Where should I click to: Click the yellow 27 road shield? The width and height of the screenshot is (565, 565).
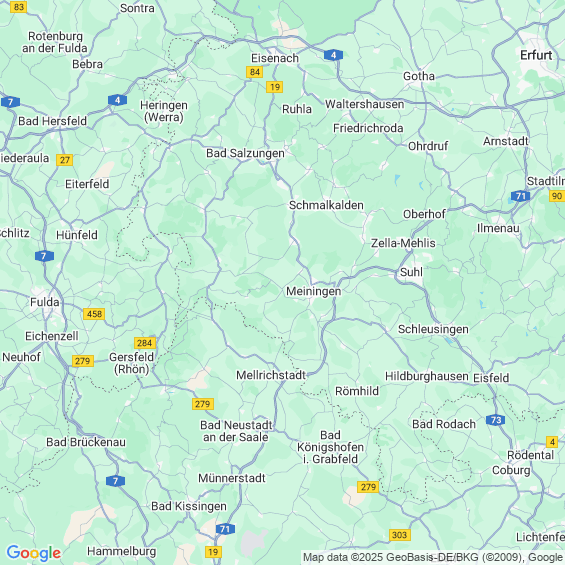(x=64, y=160)
